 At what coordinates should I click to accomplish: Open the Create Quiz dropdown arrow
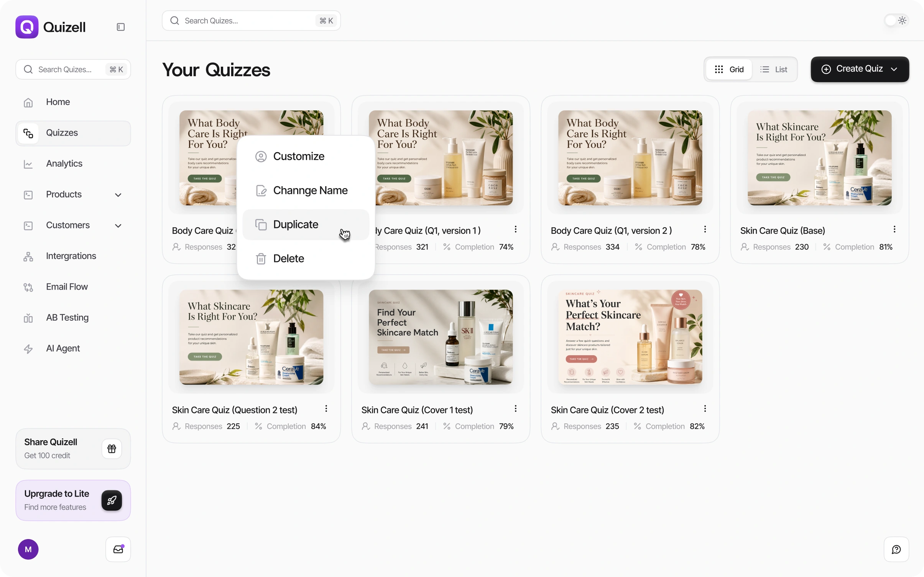[x=894, y=69]
